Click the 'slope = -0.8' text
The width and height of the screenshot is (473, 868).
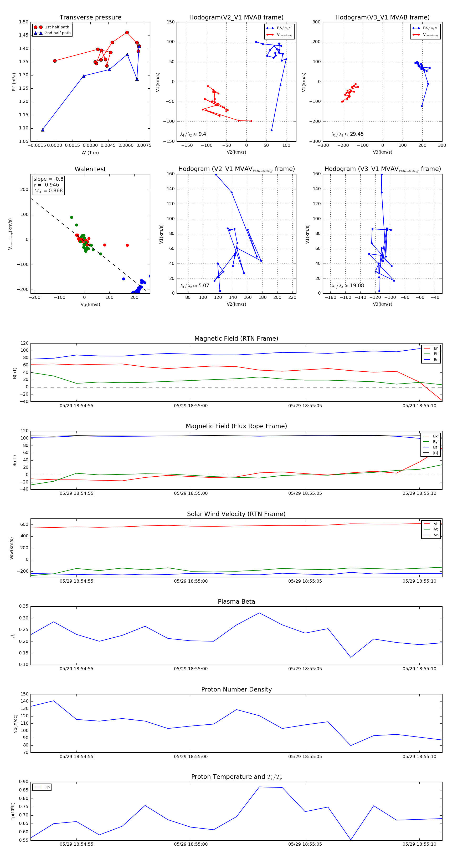point(48,179)
